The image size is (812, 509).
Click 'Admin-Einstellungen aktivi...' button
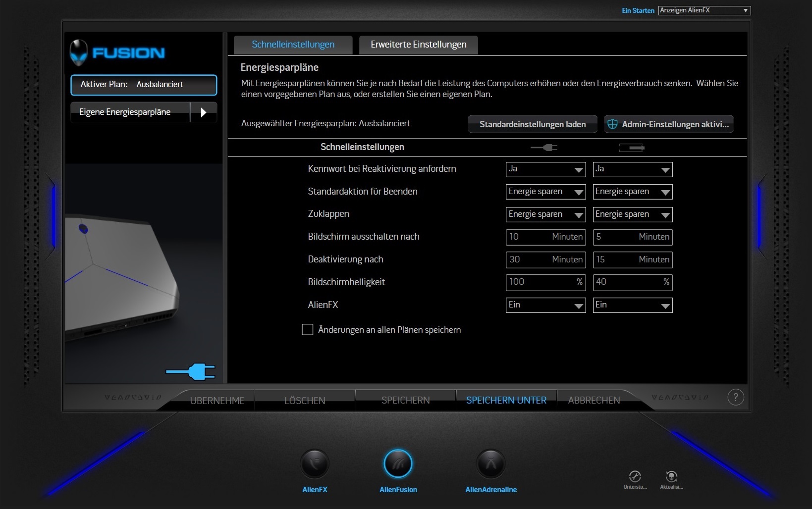pyautogui.click(x=669, y=124)
